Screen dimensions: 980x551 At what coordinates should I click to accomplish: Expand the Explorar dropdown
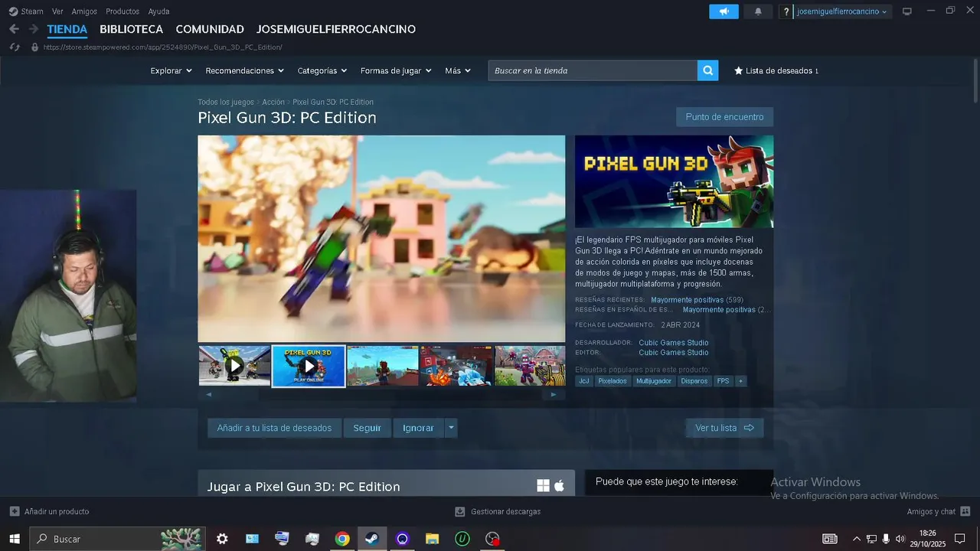pyautogui.click(x=171, y=70)
